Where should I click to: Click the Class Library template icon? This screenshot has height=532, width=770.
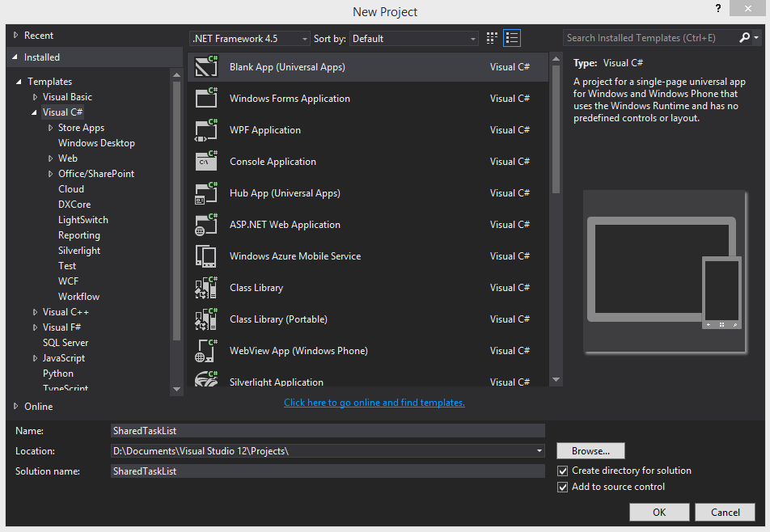tap(206, 288)
